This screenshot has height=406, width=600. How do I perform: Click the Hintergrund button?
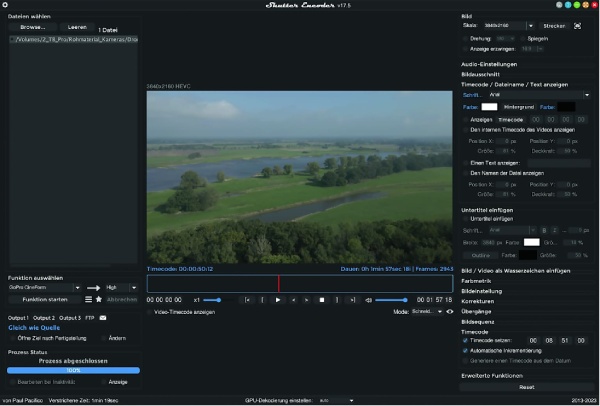518,107
